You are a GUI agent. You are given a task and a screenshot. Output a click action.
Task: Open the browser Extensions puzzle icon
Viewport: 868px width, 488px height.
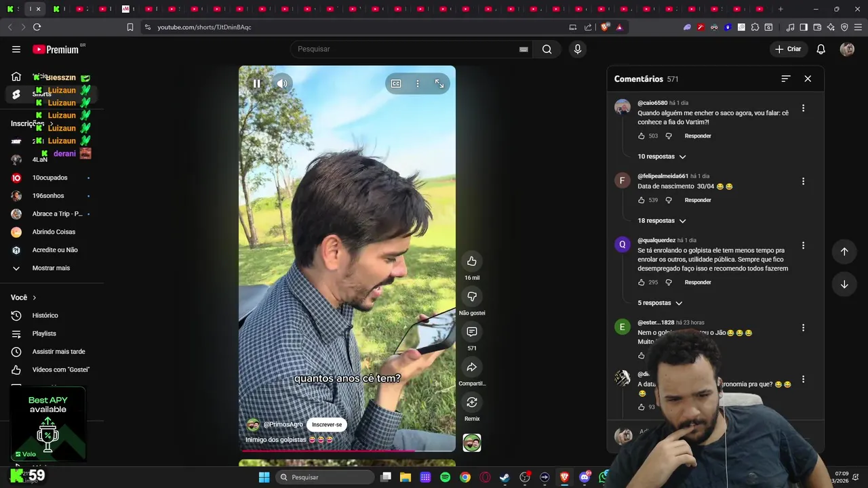point(755,27)
